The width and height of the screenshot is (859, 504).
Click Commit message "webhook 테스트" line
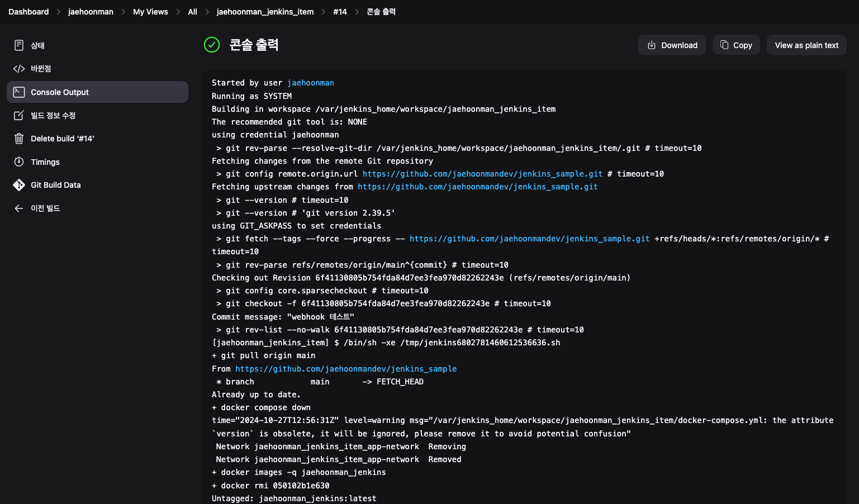tap(283, 317)
